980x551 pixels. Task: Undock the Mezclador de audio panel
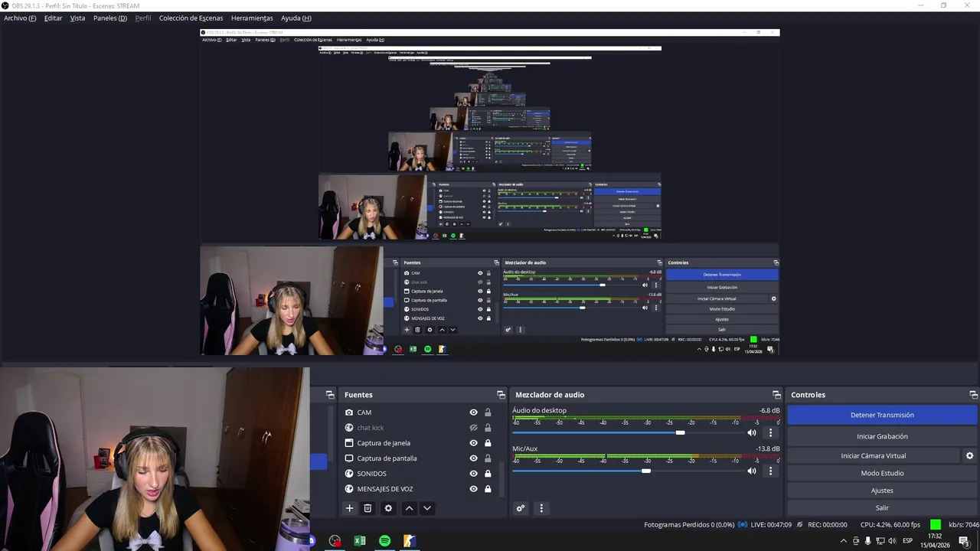pyautogui.click(x=776, y=395)
